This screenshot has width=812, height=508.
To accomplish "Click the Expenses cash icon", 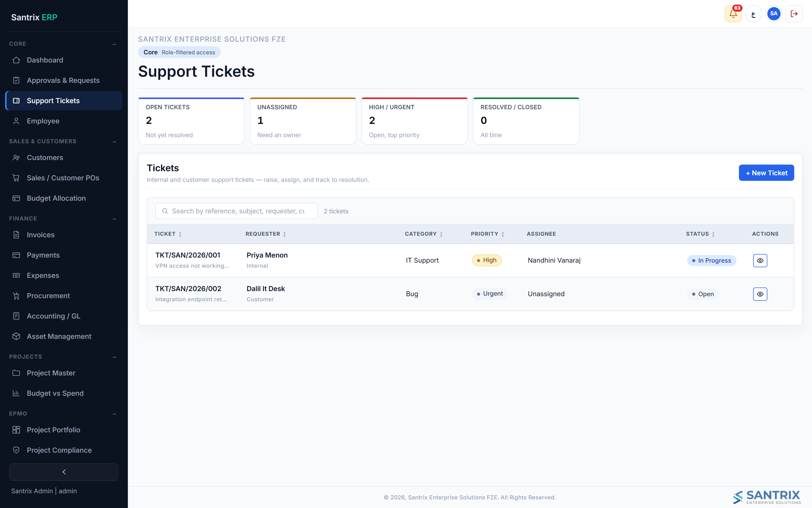I will click(x=16, y=276).
